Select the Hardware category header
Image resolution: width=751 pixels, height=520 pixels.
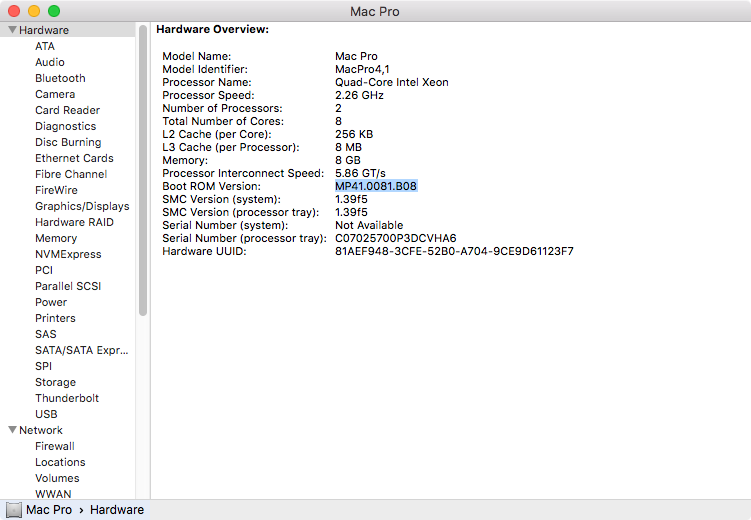pyautogui.click(x=44, y=30)
